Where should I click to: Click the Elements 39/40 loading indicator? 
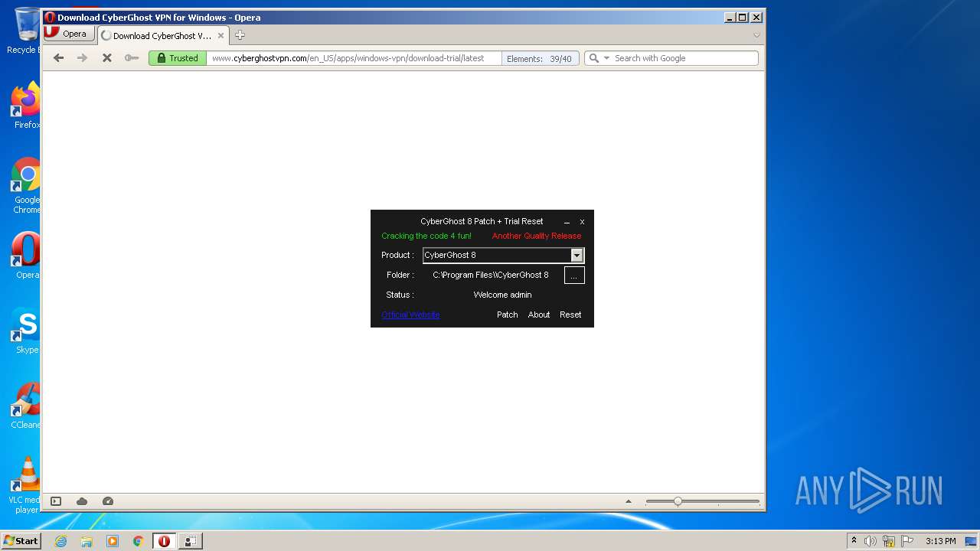(x=539, y=59)
